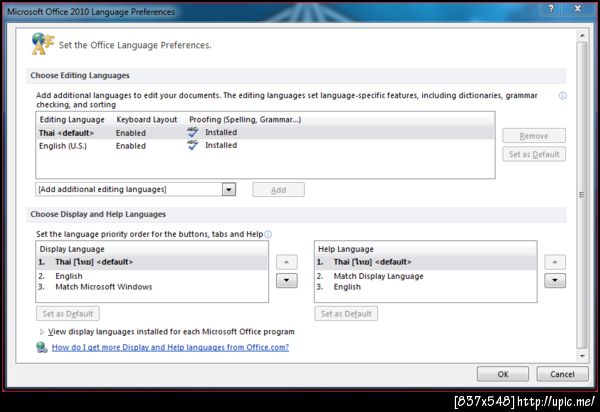The width and height of the screenshot is (600, 412).
Task: Click the dialog's vertical scrollbar thumb
Action: point(582,195)
